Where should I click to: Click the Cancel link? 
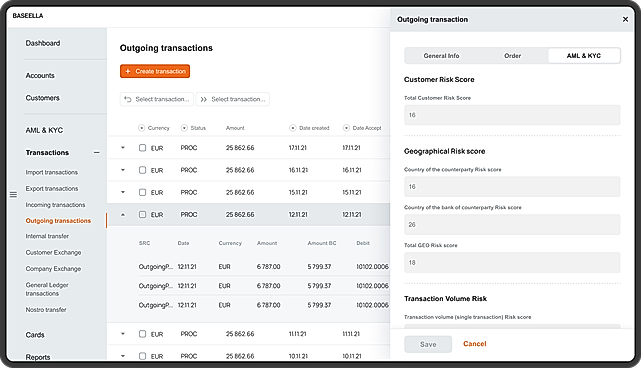pos(475,344)
